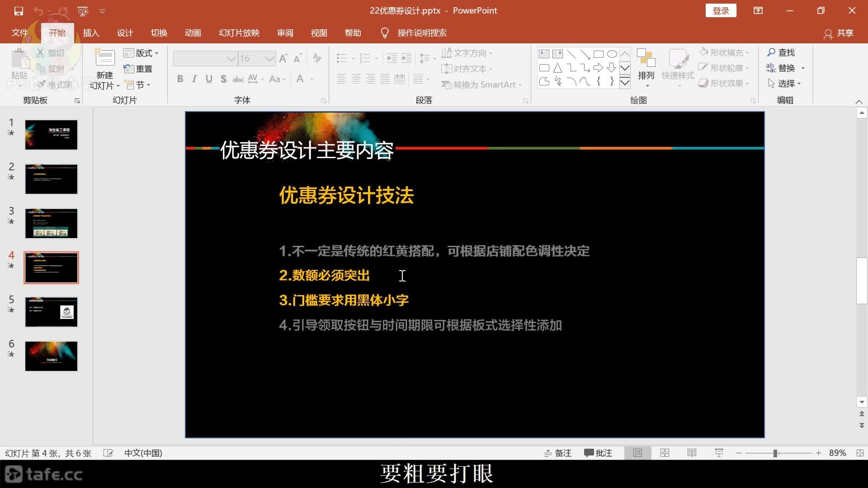
Task: Decrease font size with the small A icon
Action: [297, 58]
